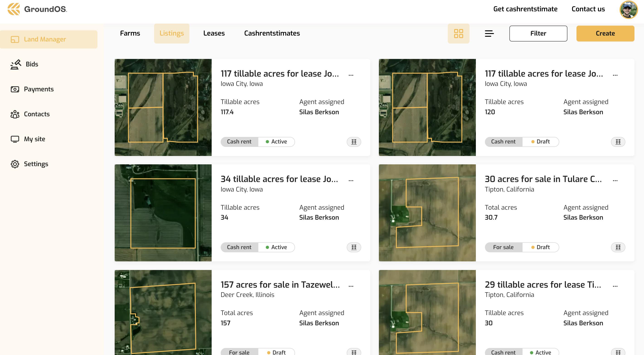This screenshot has width=644, height=355.
Task: Open the Settings sidebar icon
Action: point(15,164)
